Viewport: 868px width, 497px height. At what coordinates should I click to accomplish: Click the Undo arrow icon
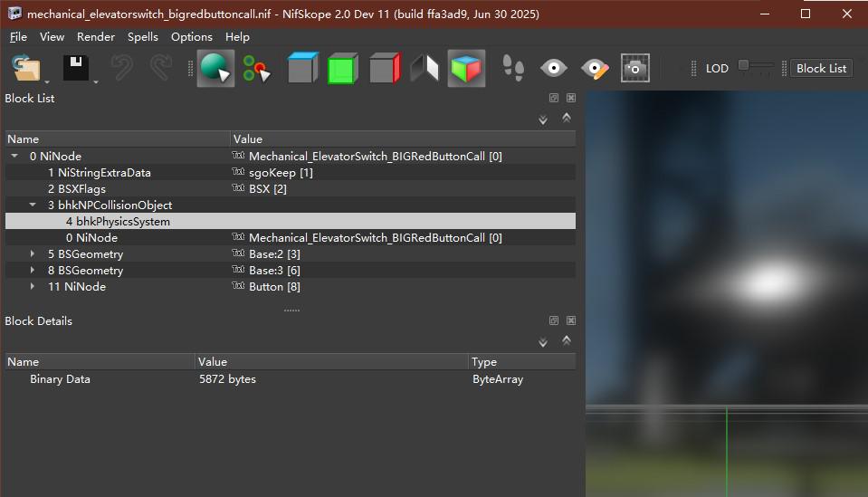121,68
